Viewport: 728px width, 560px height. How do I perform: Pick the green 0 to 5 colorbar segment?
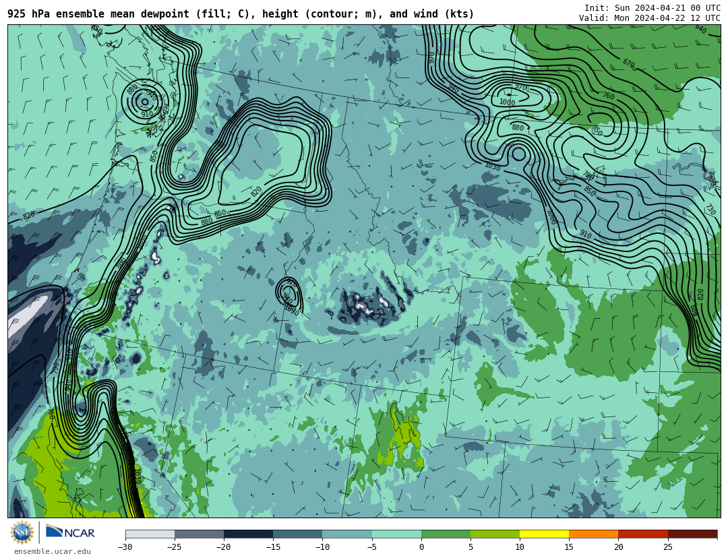pyautogui.click(x=446, y=534)
